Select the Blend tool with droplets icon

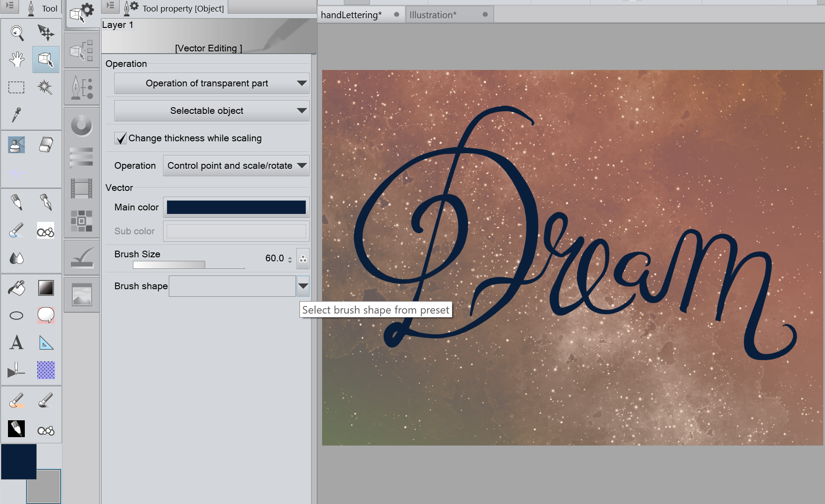pos(16,258)
